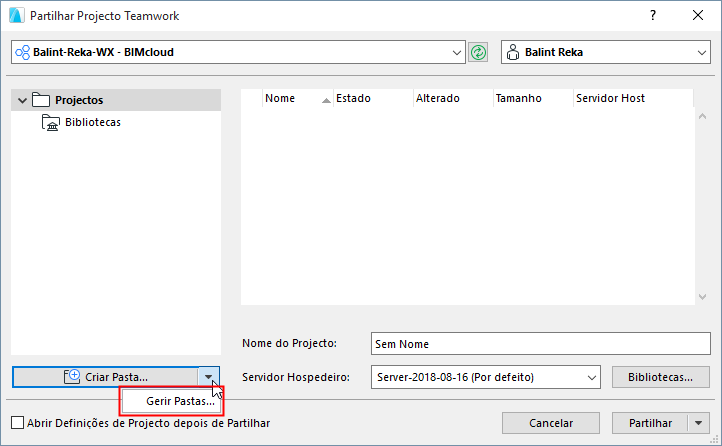
Task: Click the Criar Pasta... button
Action: [x=106, y=377]
